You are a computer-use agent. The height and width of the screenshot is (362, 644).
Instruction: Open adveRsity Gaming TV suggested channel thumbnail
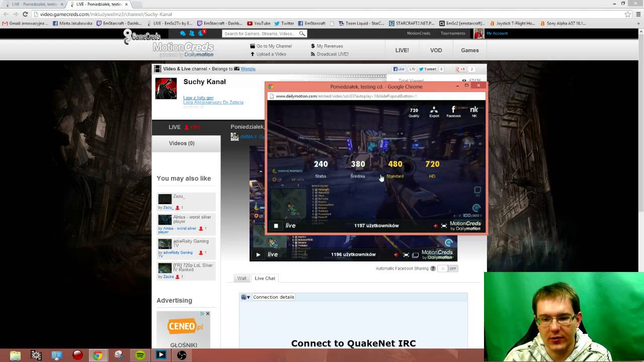coord(165,244)
